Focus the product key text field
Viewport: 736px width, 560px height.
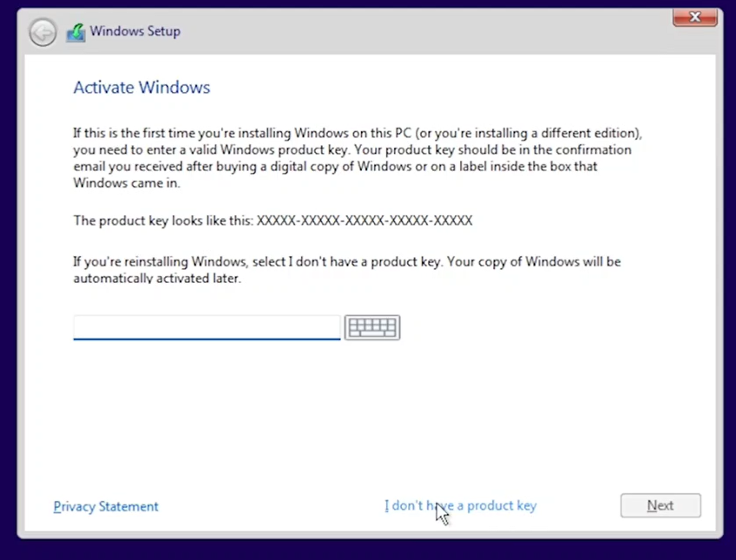click(x=207, y=327)
